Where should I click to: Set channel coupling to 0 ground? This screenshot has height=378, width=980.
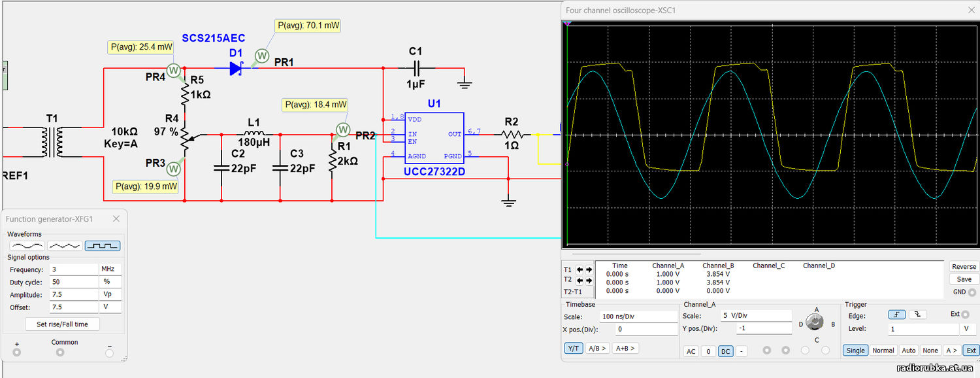click(x=708, y=351)
